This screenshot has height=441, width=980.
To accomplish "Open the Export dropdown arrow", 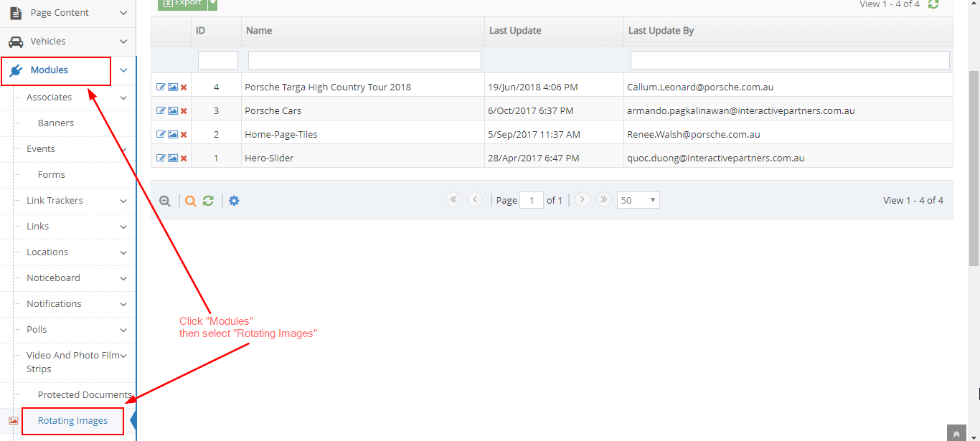I will (x=212, y=4).
